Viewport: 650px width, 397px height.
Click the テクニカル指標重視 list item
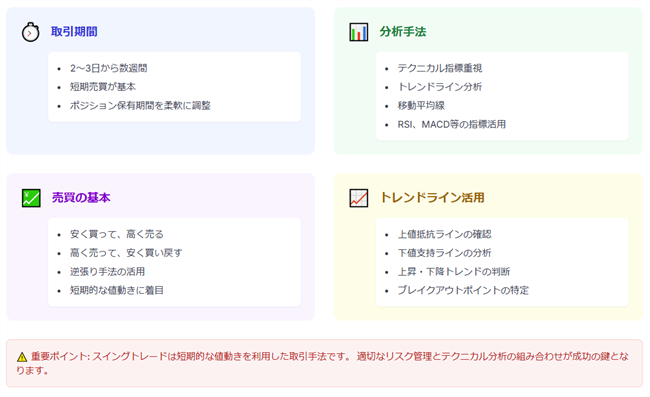click(440, 68)
